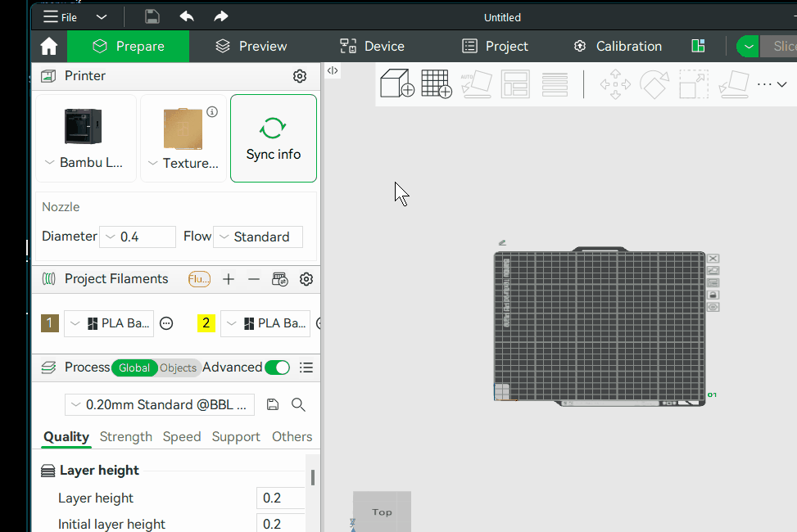The height and width of the screenshot is (532, 797).
Task: Click the save project disk icon
Action: (152, 16)
